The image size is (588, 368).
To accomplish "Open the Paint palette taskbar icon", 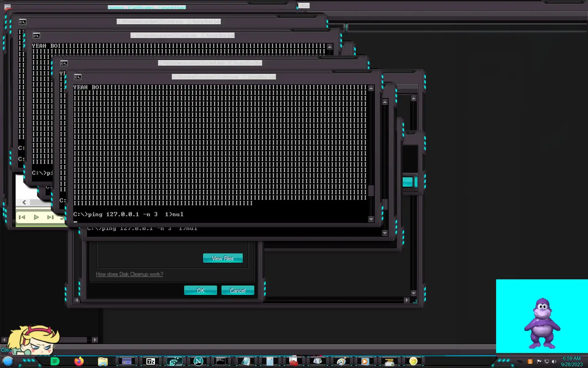I will coord(341,362).
